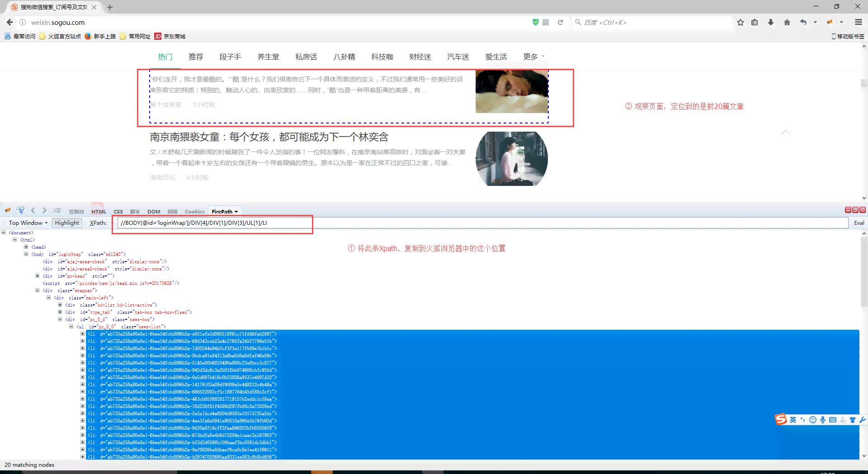This screenshot has width=868, height=474.
Task: Open the downloads arrow icon
Action: tap(771, 22)
